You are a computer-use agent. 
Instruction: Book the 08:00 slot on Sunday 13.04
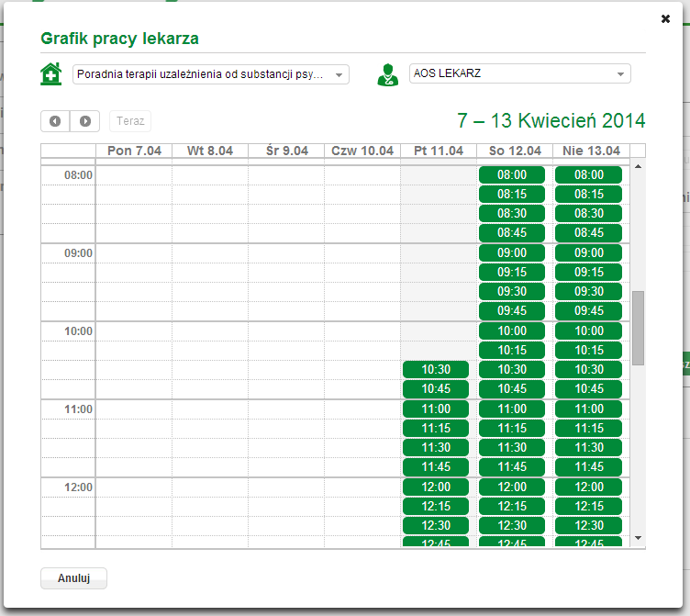click(x=588, y=174)
